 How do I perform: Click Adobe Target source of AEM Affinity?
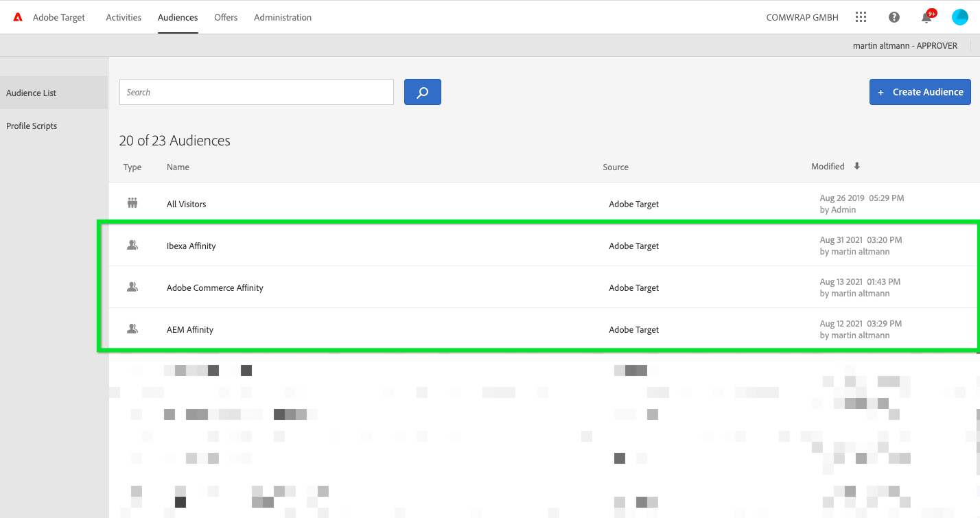tap(634, 329)
